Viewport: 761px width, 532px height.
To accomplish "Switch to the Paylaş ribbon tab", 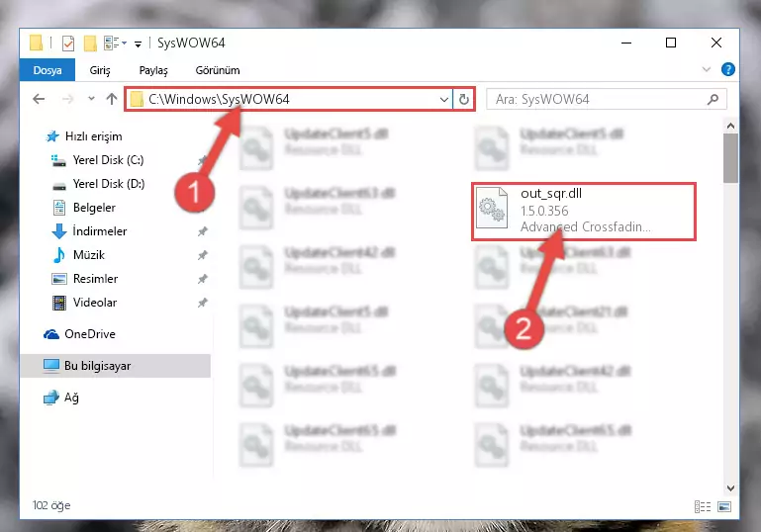I will [153, 70].
